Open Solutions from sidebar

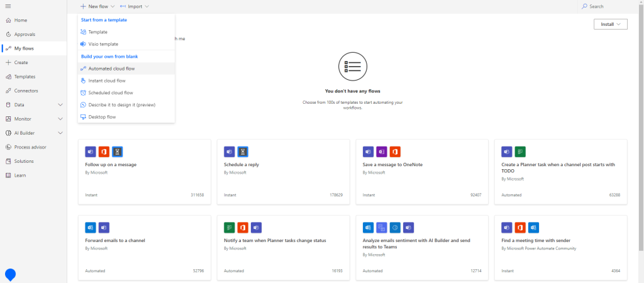point(34,162)
